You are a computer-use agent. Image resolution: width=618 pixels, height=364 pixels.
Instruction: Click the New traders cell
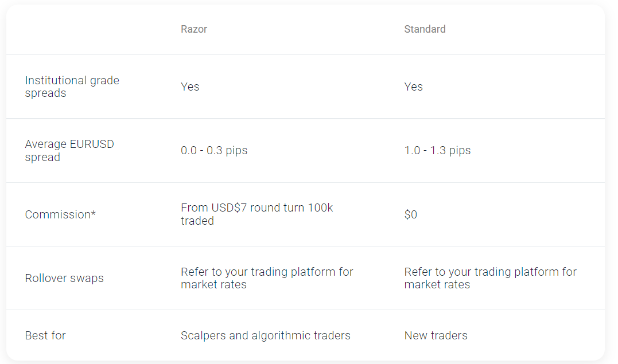[436, 335]
